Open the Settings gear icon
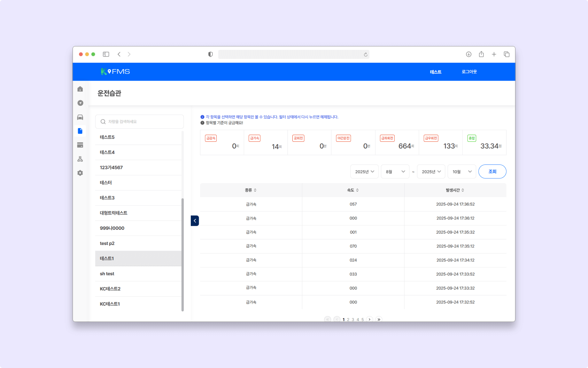This screenshot has width=588, height=368. 80,173
